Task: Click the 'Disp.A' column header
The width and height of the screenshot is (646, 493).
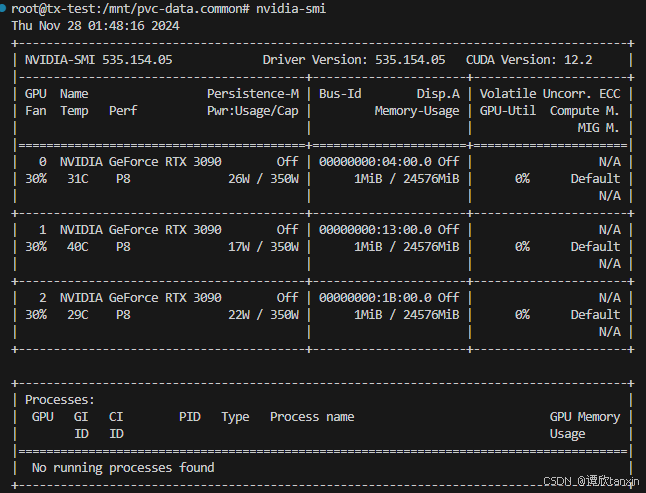Action: [x=438, y=94]
